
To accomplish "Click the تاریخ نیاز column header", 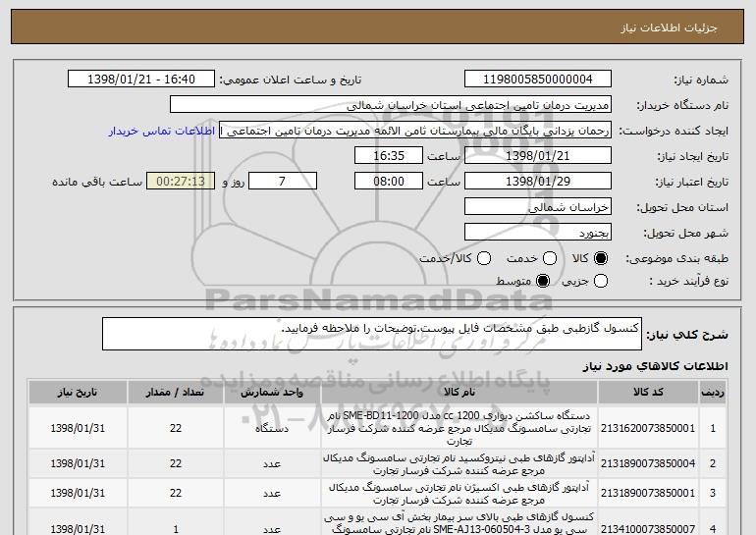I will (78, 393).
